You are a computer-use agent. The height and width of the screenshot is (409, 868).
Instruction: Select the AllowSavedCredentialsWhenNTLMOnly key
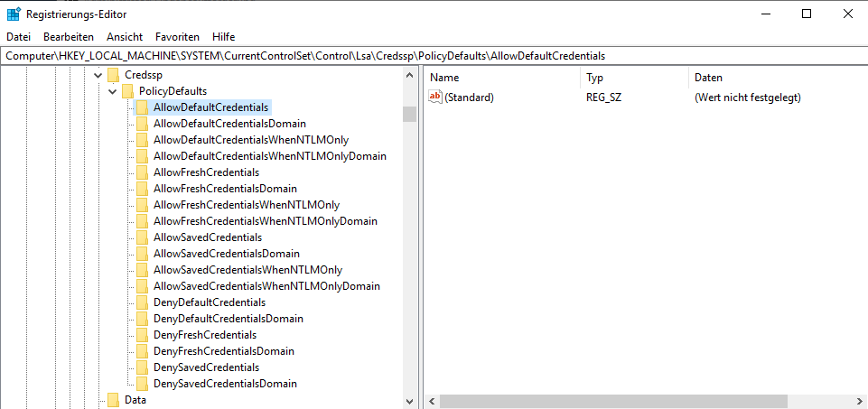click(x=247, y=270)
